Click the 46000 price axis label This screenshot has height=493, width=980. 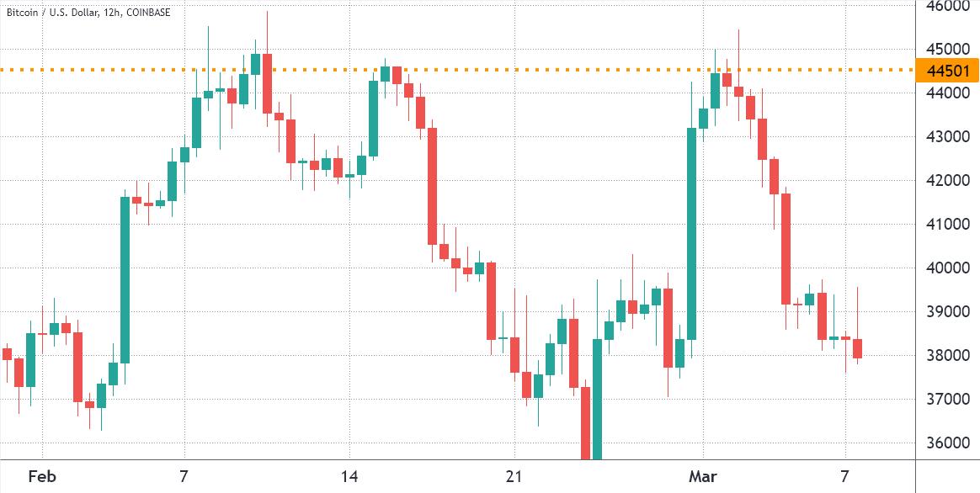(947, 6)
